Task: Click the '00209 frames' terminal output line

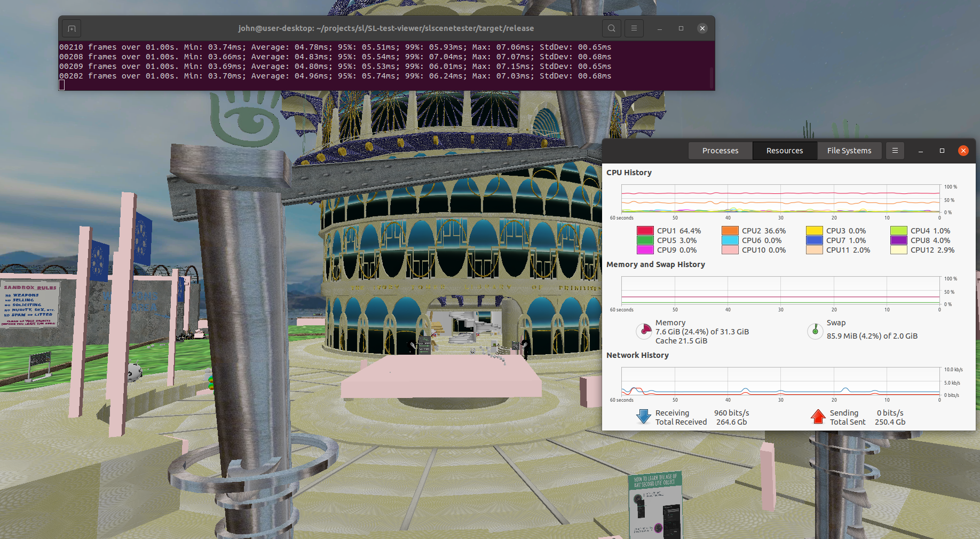Action: [x=335, y=66]
